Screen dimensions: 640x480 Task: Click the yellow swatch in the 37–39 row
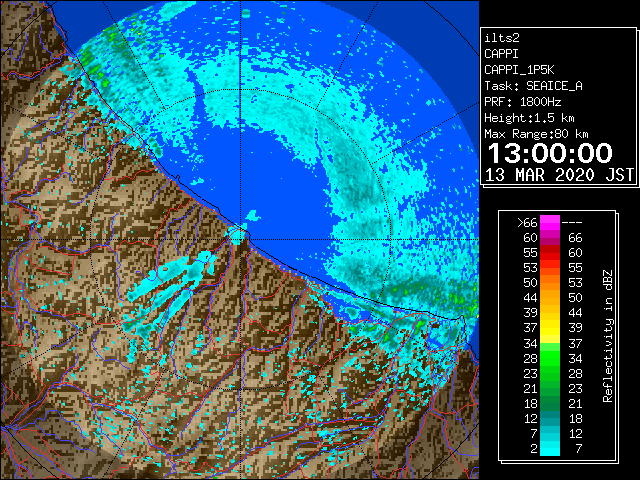pos(550,328)
